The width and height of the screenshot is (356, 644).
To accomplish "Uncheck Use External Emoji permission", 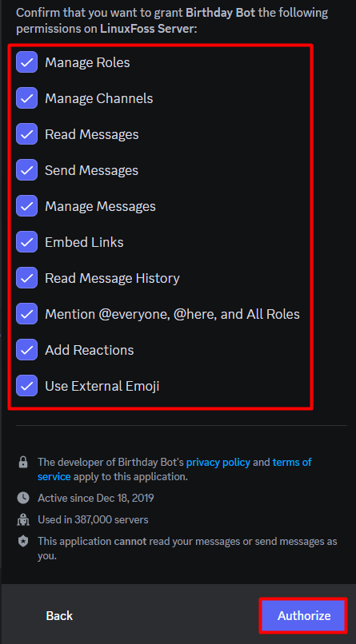I will coord(26,386).
